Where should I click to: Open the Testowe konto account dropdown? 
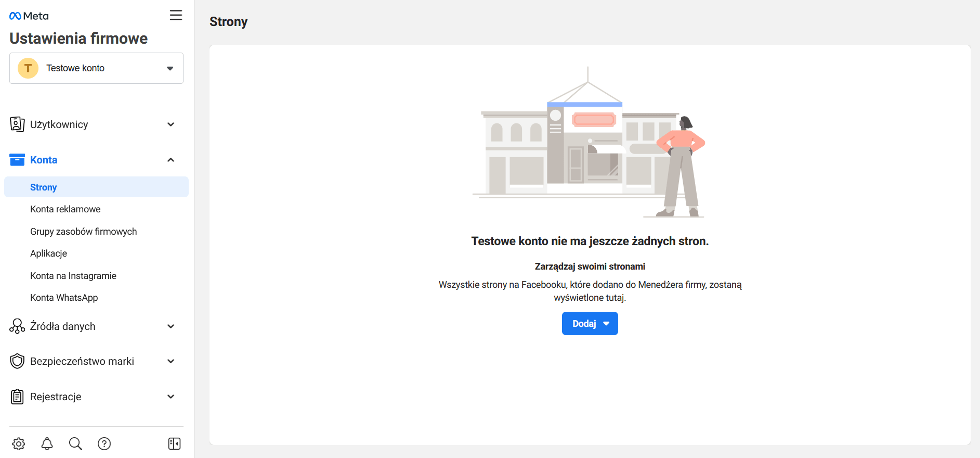point(96,68)
